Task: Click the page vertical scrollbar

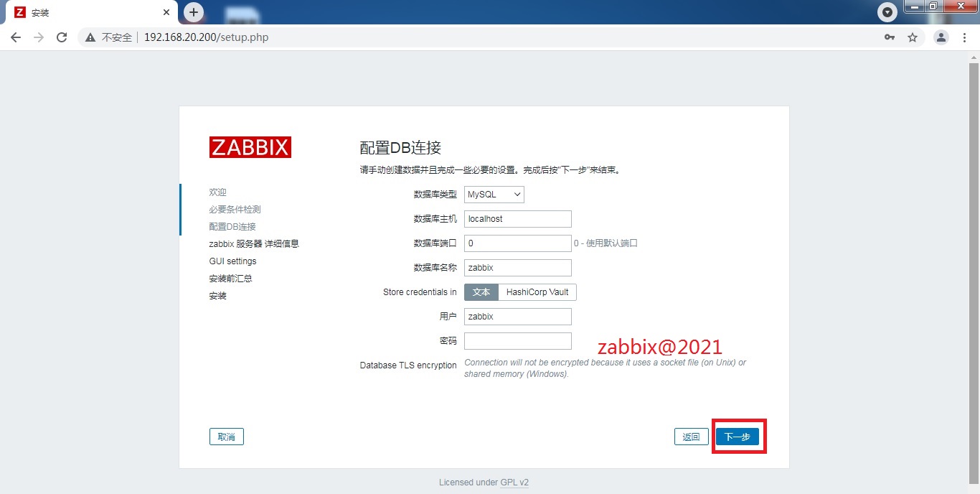Action: click(x=974, y=272)
